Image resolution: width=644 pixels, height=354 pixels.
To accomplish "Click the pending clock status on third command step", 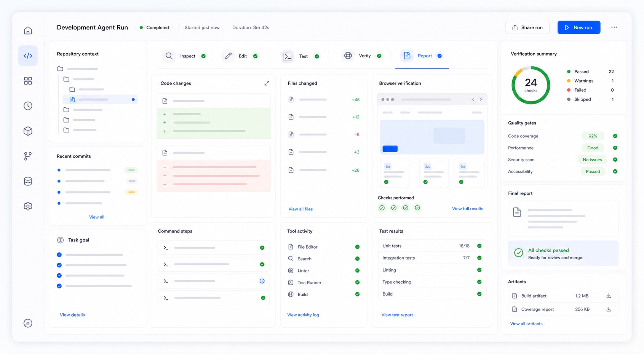I will (262, 281).
